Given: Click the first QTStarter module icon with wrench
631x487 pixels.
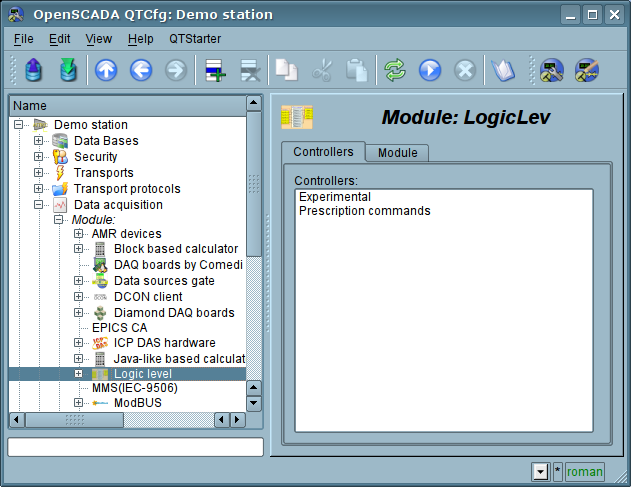Looking at the screenshot, I should point(552,70).
